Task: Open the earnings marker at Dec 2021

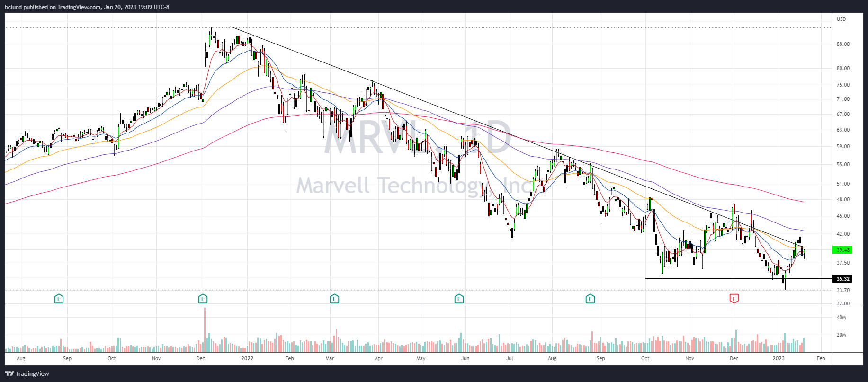Action: [x=203, y=299]
